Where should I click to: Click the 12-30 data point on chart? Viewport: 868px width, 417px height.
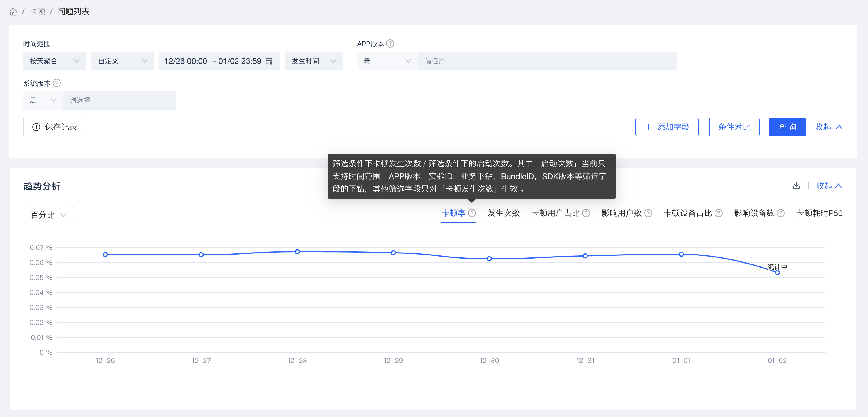pos(489,259)
